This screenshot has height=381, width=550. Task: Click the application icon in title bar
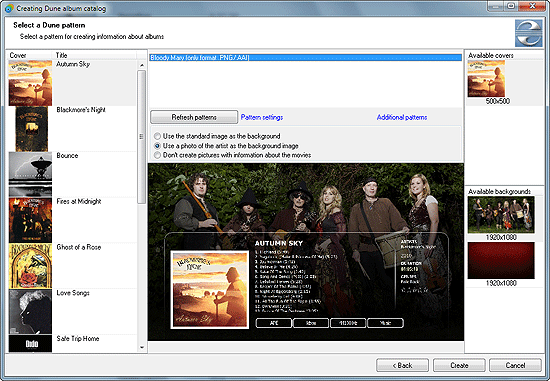[x=9, y=8]
